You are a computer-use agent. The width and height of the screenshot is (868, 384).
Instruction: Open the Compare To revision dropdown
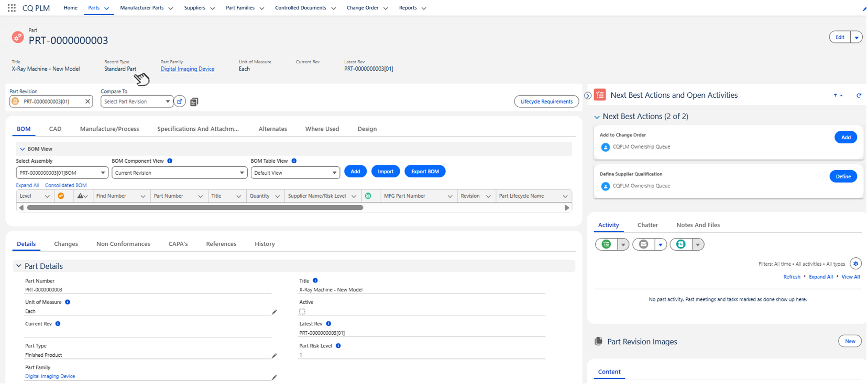[x=137, y=101]
